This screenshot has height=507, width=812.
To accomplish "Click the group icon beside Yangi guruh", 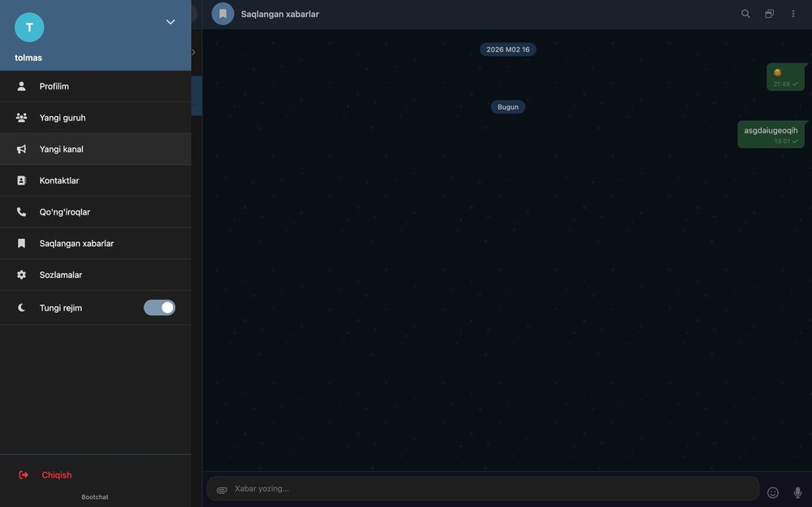I will coord(21,118).
